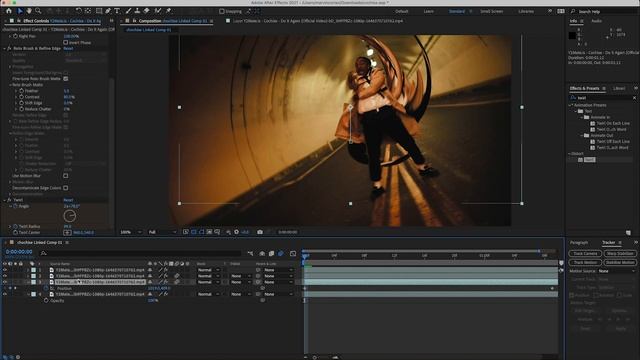
Task: Click the Feather stopwatch icon
Action: click(21, 91)
